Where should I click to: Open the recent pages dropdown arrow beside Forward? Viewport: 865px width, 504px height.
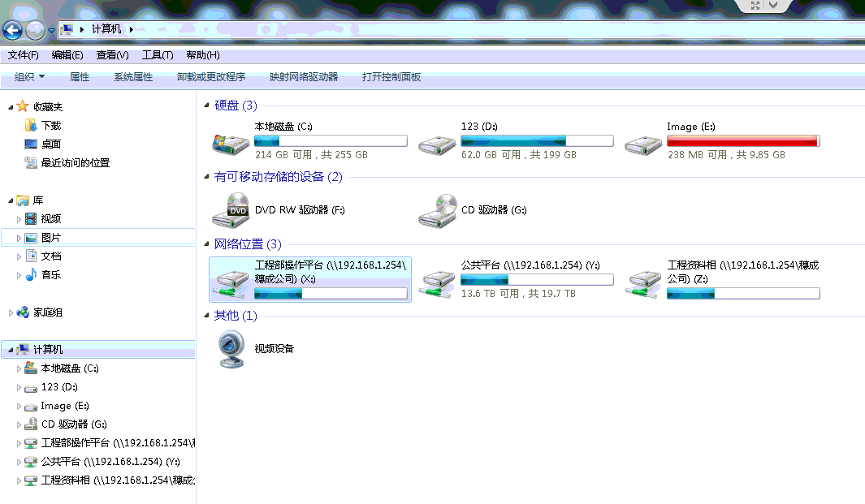point(51,30)
